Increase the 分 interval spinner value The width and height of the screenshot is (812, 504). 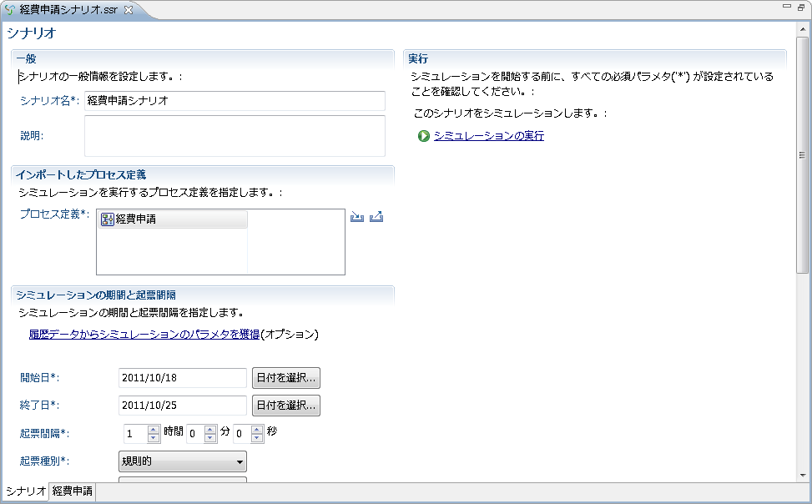(209, 430)
